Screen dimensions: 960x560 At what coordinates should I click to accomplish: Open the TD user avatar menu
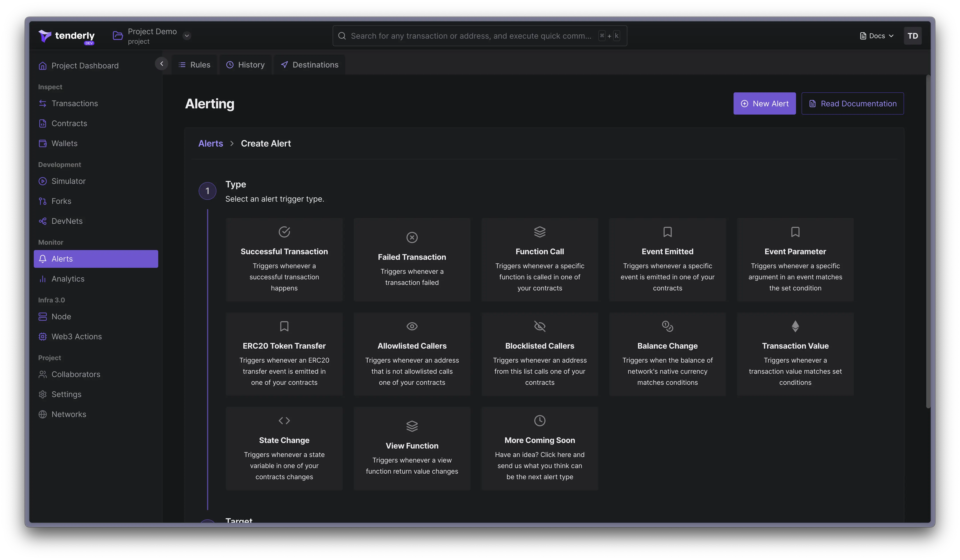912,36
